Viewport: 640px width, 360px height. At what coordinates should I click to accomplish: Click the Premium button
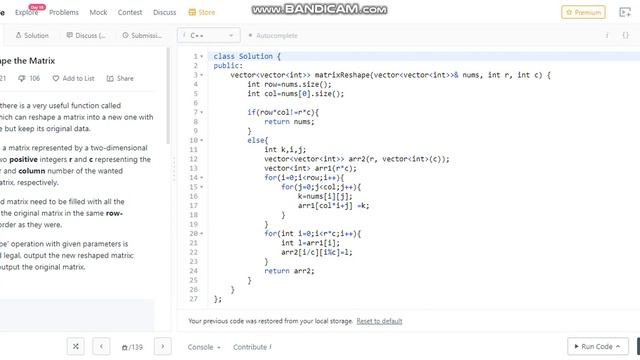click(583, 12)
